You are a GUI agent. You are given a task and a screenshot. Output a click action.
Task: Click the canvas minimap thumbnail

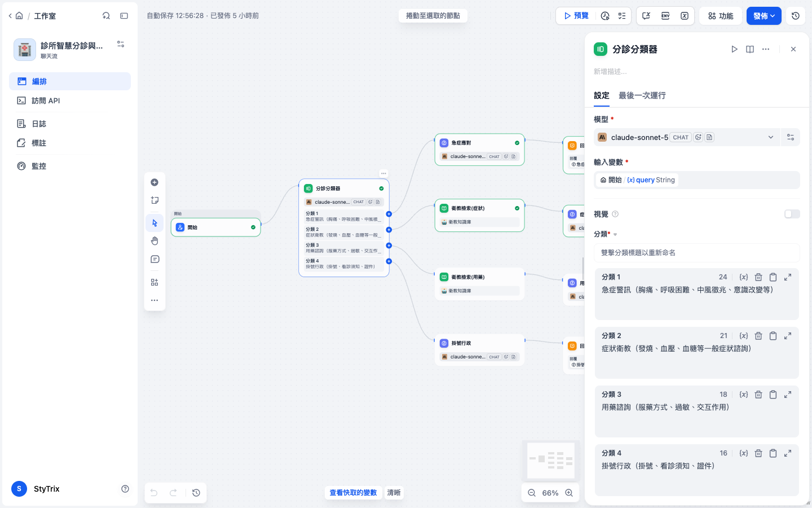(550, 461)
